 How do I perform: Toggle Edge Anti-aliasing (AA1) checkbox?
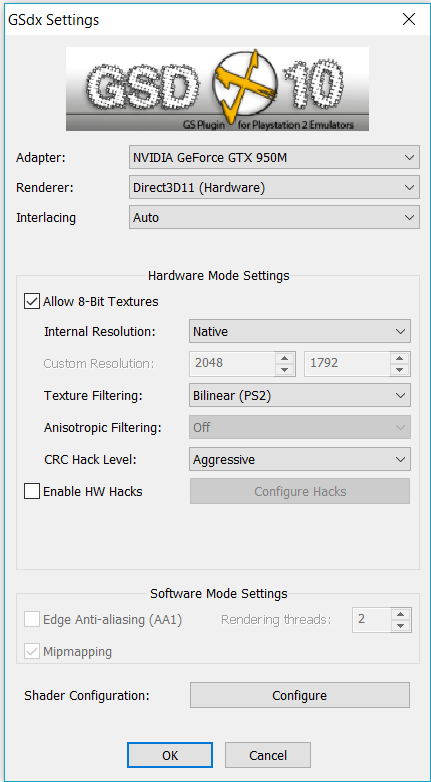(x=32, y=620)
